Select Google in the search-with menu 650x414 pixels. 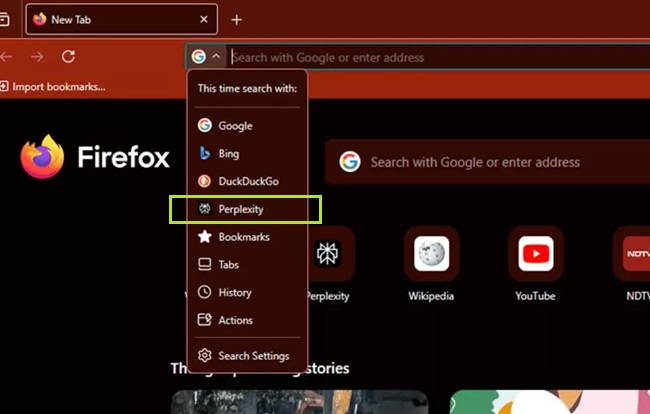tap(247, 125)
